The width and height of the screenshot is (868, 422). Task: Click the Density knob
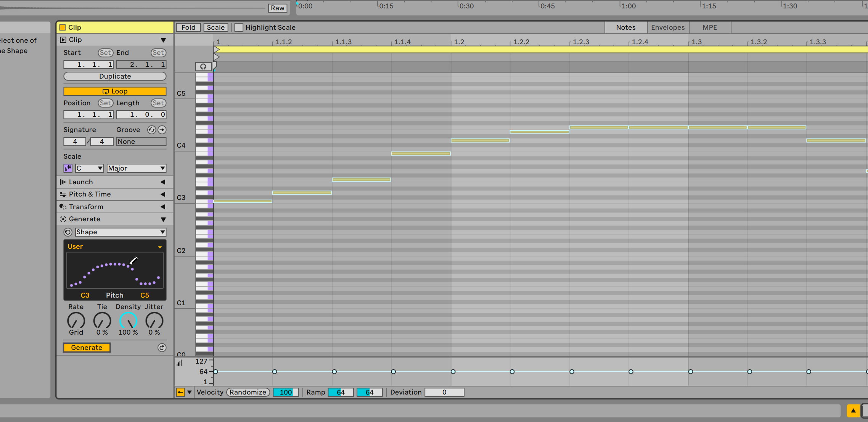(128, 321)
